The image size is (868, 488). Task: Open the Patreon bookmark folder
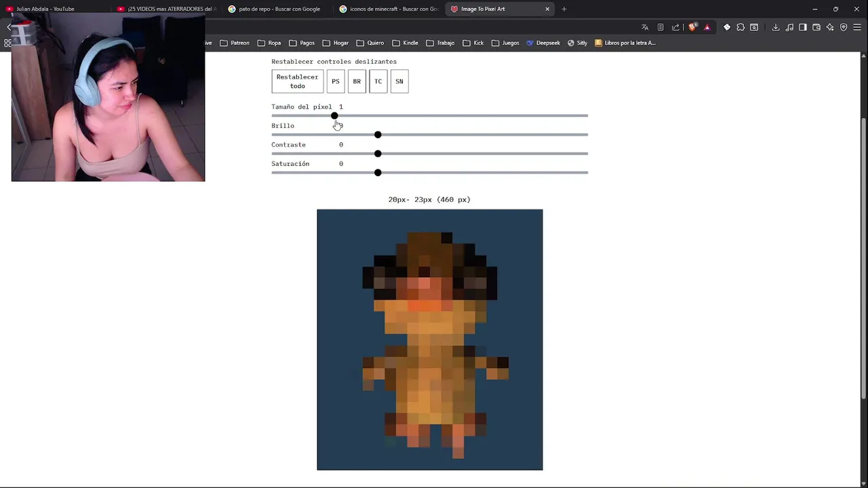tap(234, 43)
